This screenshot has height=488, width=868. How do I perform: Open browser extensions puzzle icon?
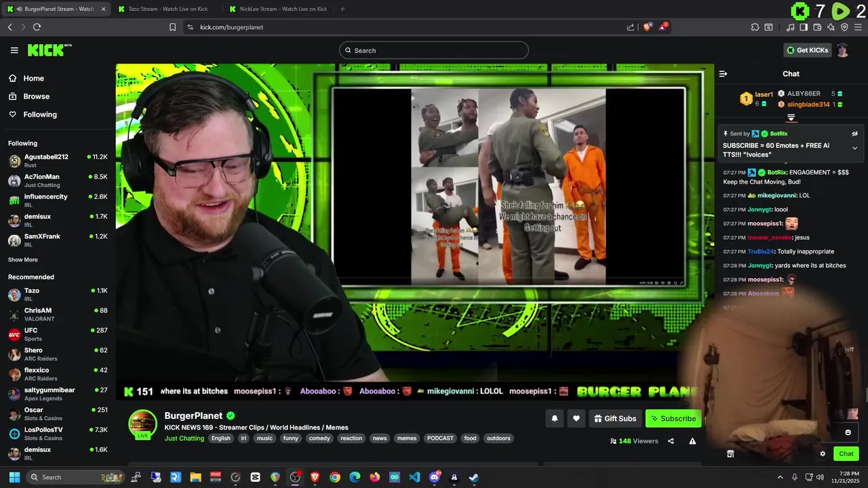[755, 27]
